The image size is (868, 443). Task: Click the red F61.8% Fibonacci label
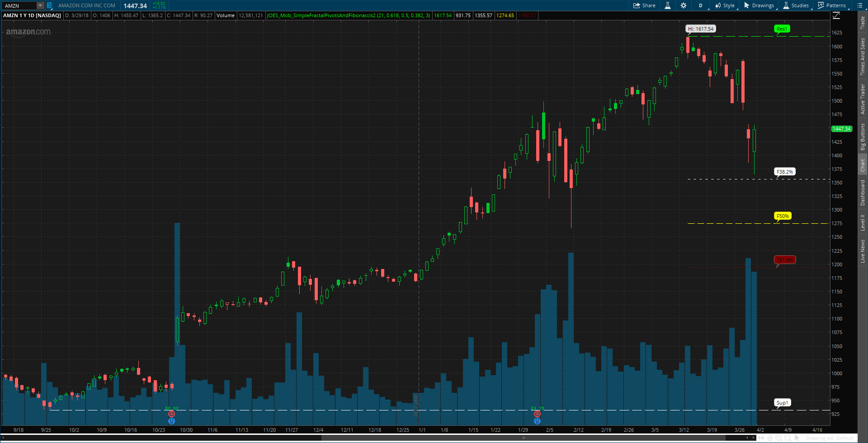coord(785,260)
